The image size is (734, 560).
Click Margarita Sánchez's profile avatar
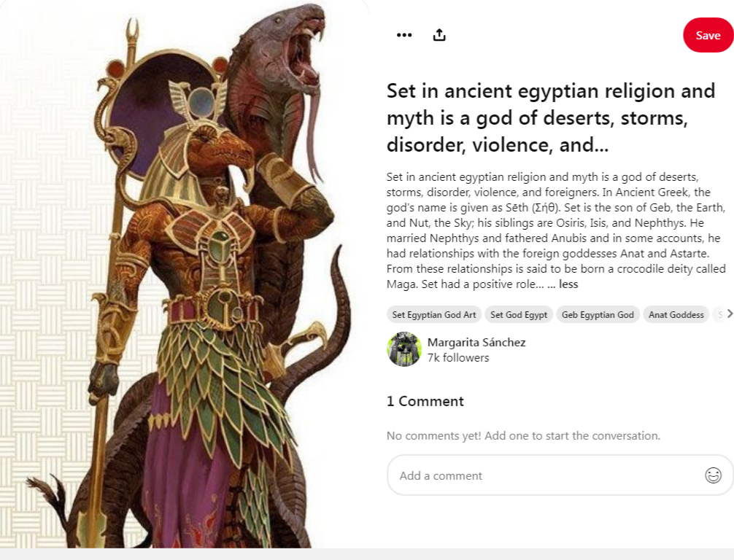[x=404, y=349]
